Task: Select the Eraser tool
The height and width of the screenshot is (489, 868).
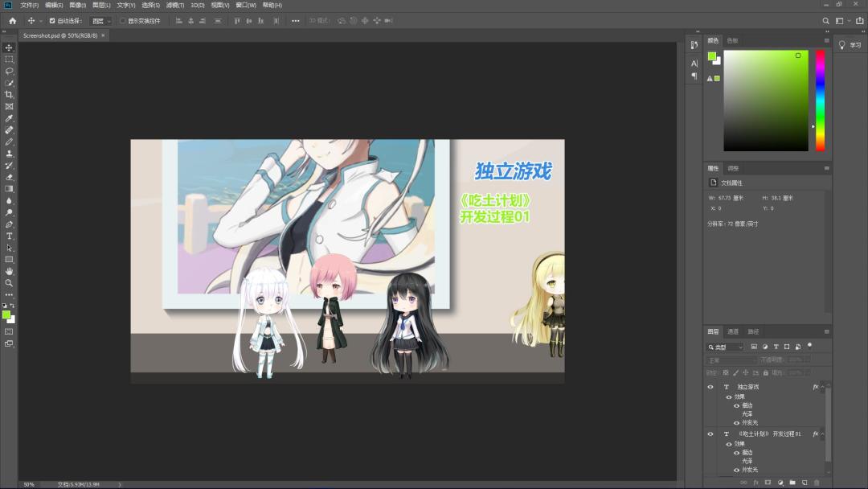Action: point(9,177)
